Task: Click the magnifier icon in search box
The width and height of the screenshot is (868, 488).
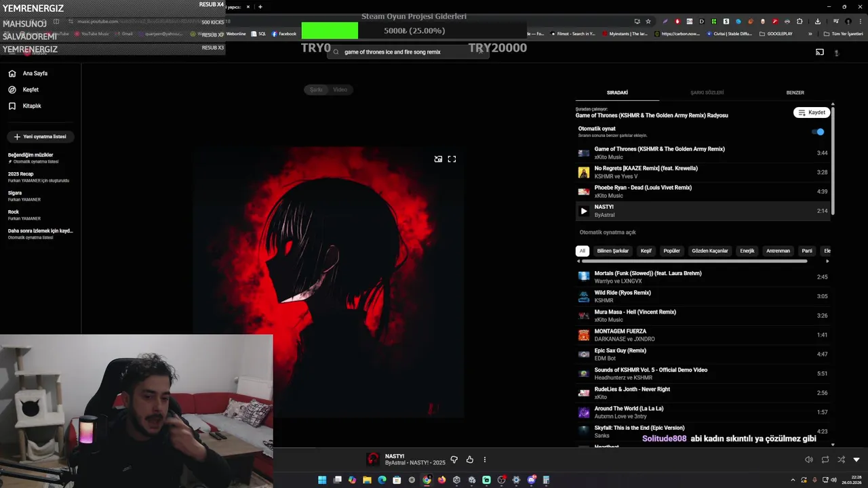Action: click(x=336, y=52)
